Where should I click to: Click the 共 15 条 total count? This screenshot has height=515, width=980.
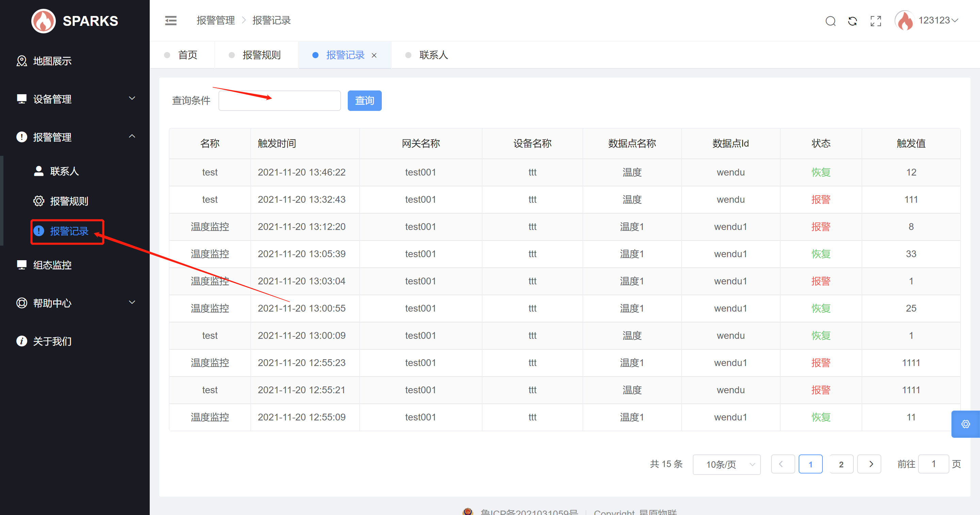tap(666, 464)
